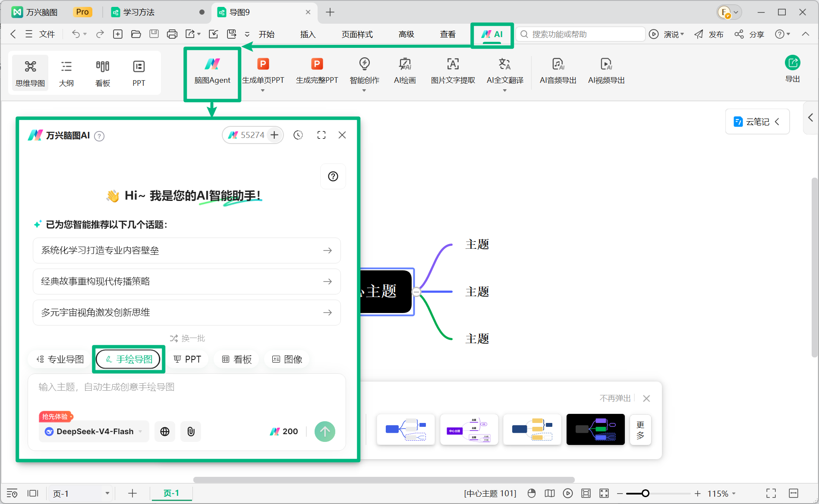This screenshot has width=819, height=504.
Task: Add a new page with plus
Action: 132,493
